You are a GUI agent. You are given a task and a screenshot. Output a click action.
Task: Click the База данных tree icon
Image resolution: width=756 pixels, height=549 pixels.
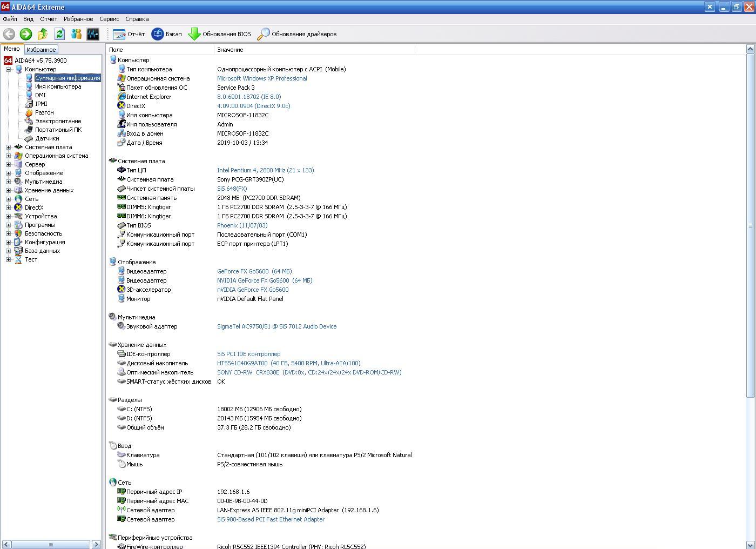pyautogui.click(x=18, y=251)
